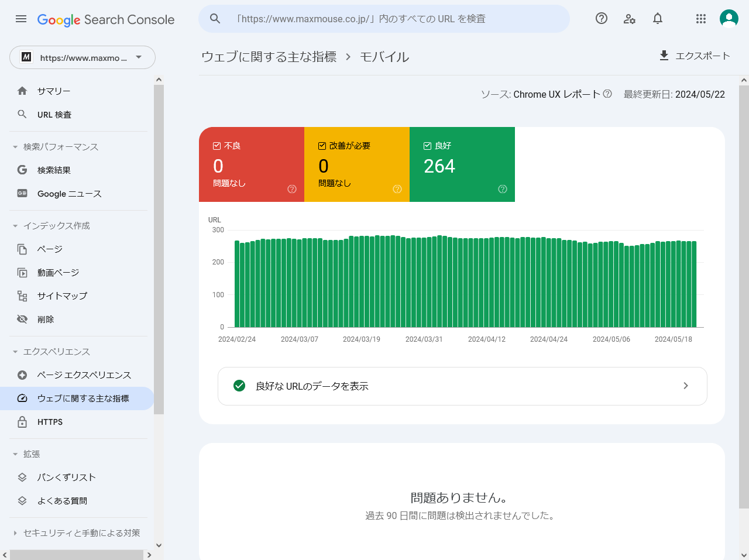Expand セキュリティと手動による対策 section
Viewport: 749px width, 560px height.
click(x=15, y=533)
